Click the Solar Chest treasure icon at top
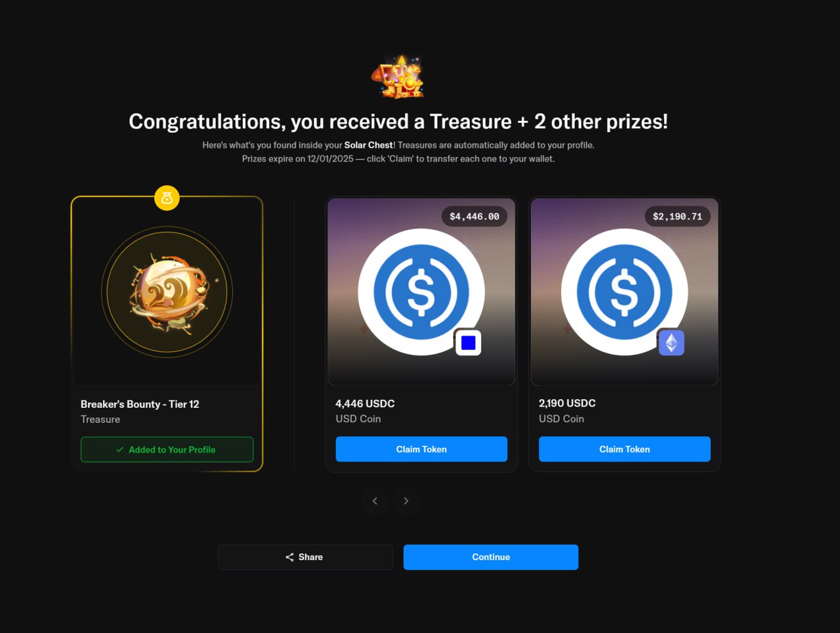This screenshot has width=840, height=633. 398,77
